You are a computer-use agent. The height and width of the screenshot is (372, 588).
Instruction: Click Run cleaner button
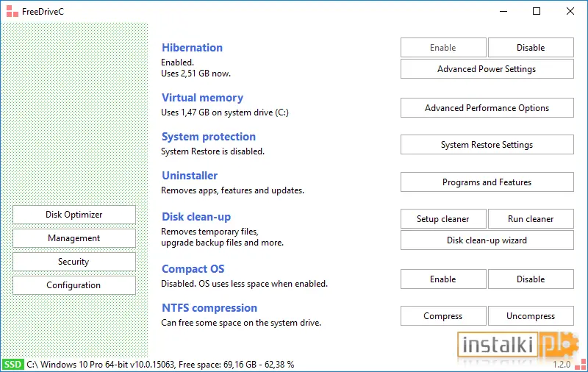[x=531, y=219]
